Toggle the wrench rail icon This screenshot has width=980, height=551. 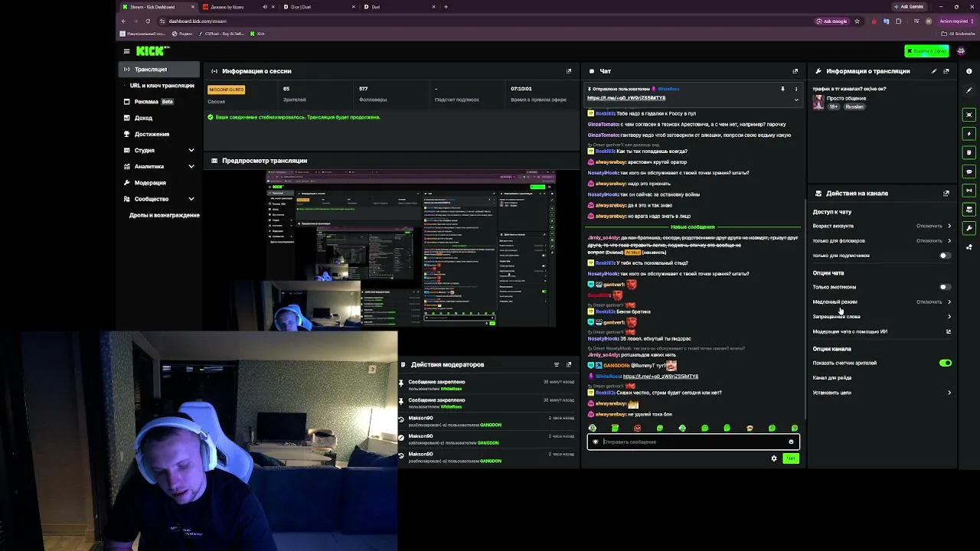coord(969,228)
